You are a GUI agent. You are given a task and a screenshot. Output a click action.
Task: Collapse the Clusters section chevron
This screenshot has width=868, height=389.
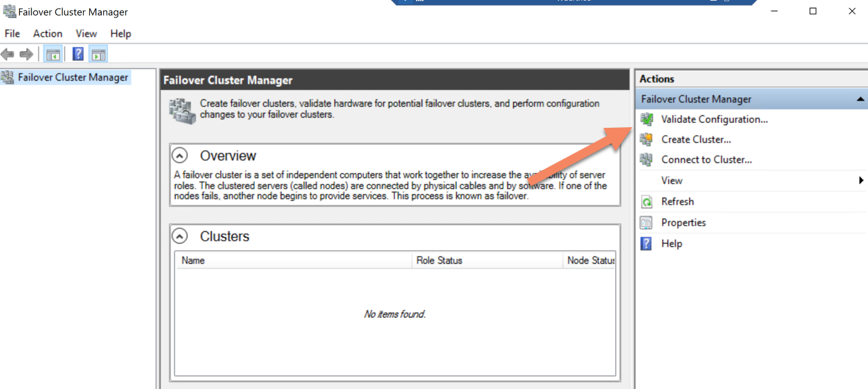point(179,236)
